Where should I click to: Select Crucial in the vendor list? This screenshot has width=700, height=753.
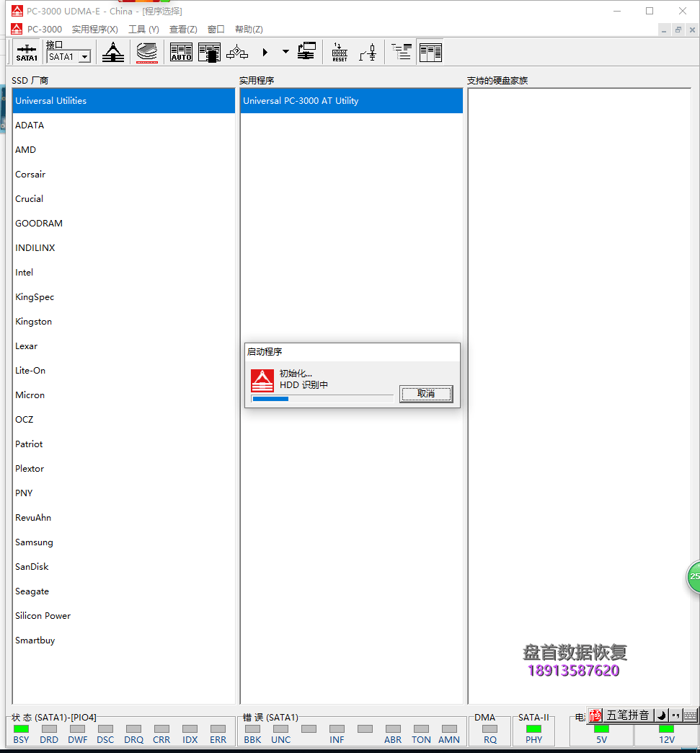click(124, 199)
